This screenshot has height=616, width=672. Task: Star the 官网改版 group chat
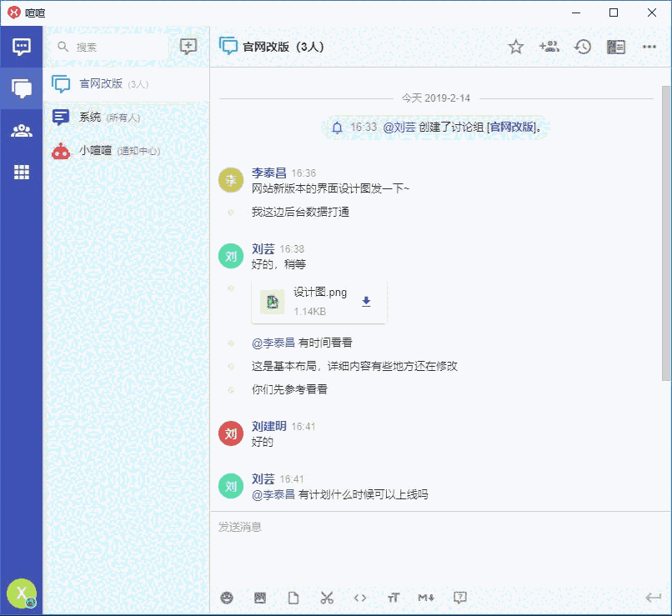(516, 47)
